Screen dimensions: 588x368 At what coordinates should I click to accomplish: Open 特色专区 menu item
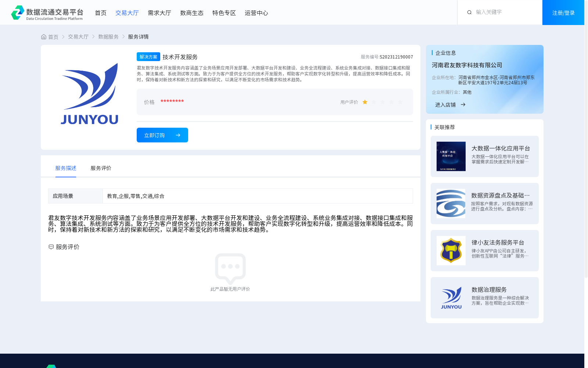[x=224, y=13]
